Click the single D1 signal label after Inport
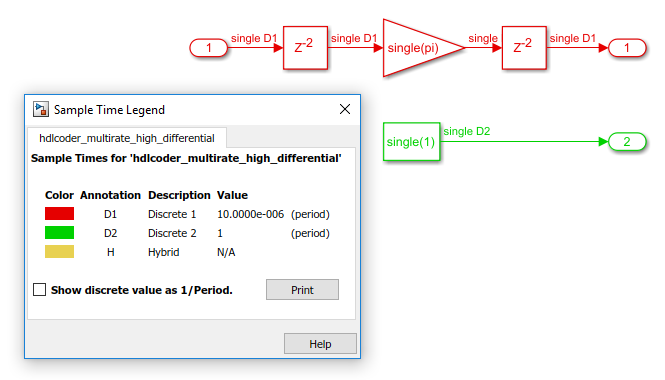The height and width of the screenshot is (380, 665). point(254,38)
